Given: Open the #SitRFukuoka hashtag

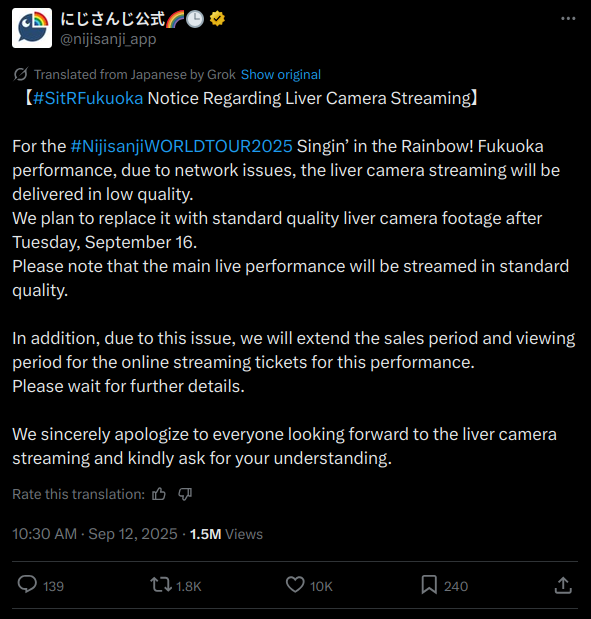Looking at the screenshot, I should (88, 98).
